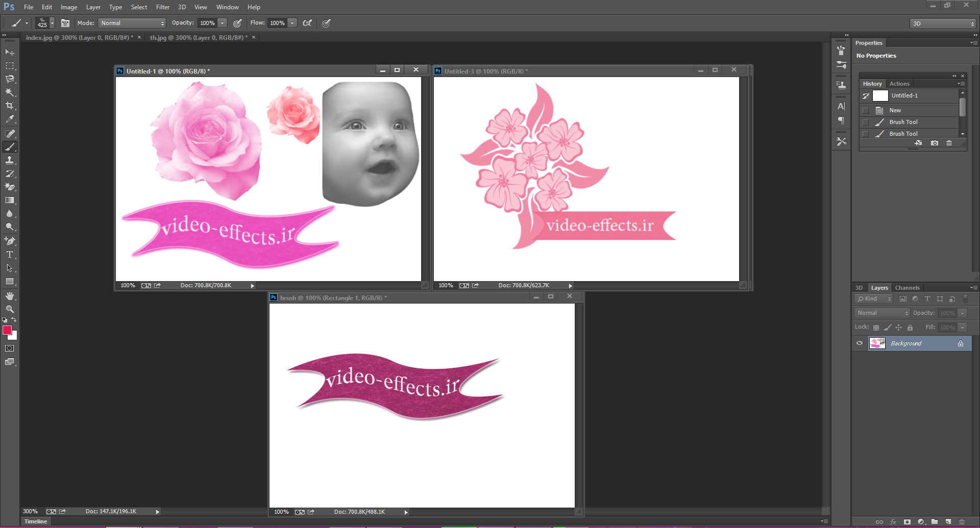Select the Clone Stamp tool
The height and width of the screenshot is (528, 980).
10,160
